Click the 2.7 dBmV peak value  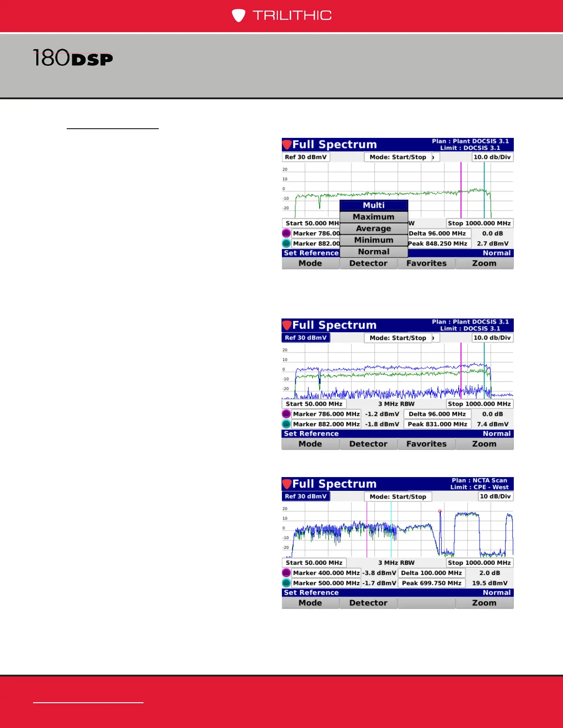(x=493, y=244)
